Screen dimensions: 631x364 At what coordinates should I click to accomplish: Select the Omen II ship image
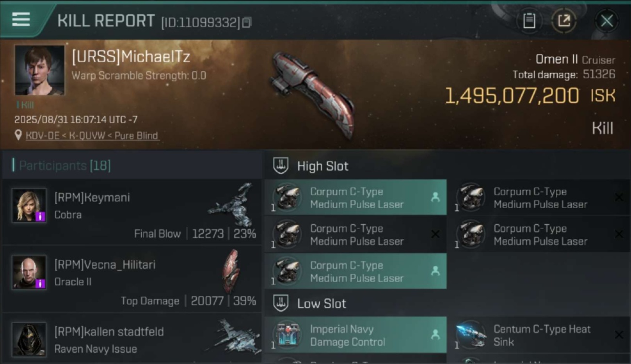313,94
